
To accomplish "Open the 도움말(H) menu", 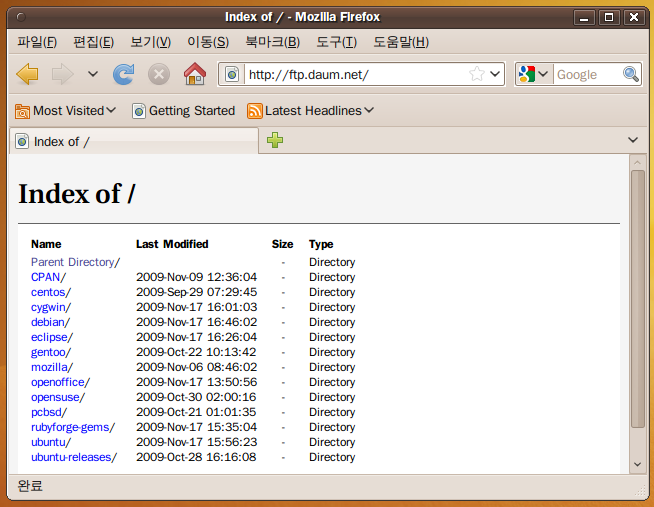I will (401, 42).
